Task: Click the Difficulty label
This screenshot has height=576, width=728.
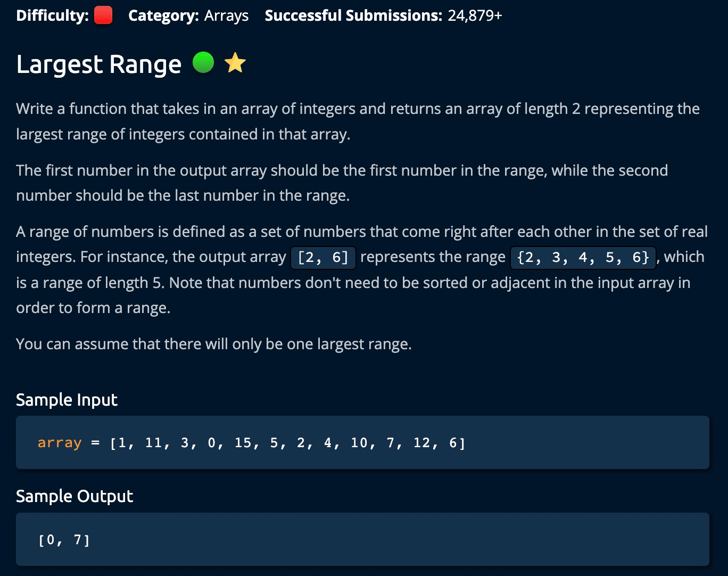Action: coord(52,16)
